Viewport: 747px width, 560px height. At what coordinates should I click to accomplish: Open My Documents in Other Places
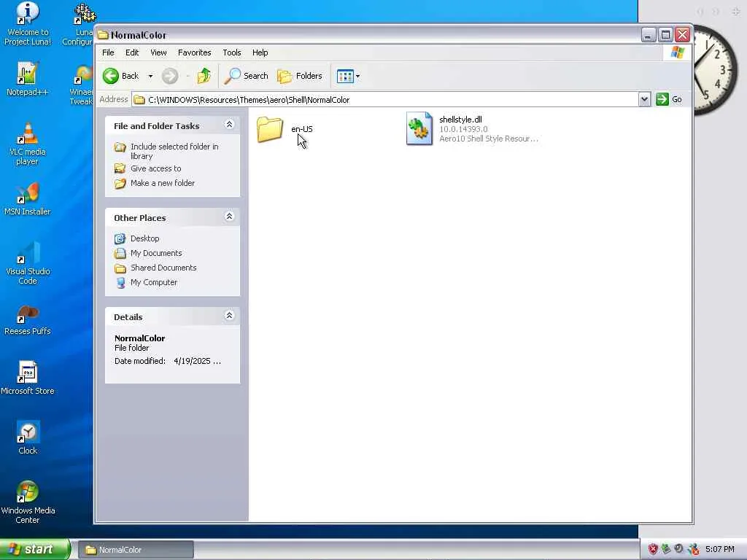[156, 253]
